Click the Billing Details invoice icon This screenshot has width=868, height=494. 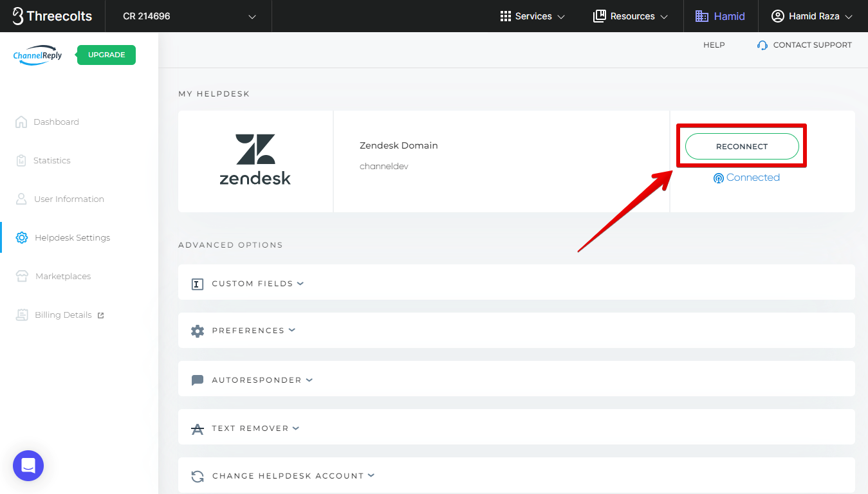(x=23, y=315)
